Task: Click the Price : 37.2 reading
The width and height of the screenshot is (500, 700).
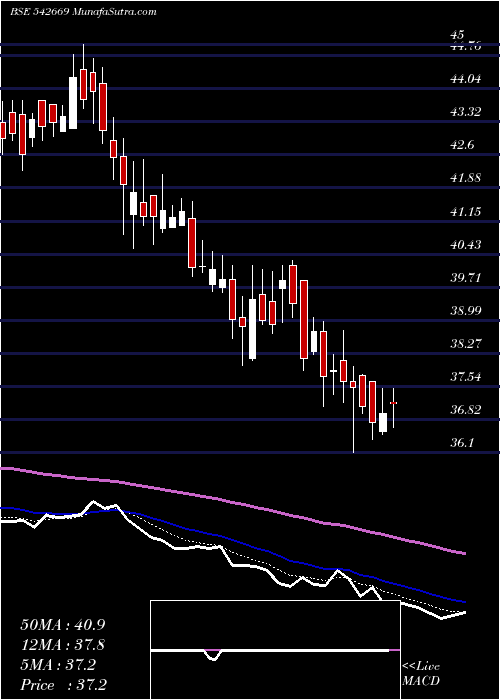Action: click(x=63, y=685)
